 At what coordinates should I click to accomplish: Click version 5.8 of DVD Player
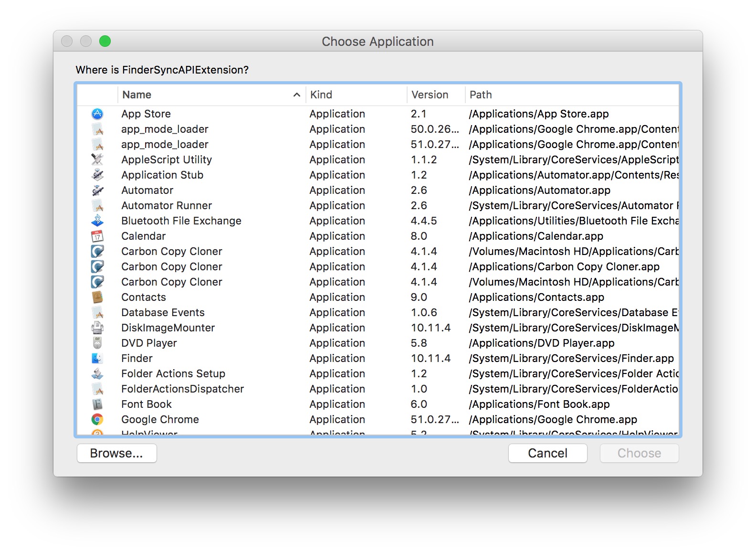click(419, 343)
